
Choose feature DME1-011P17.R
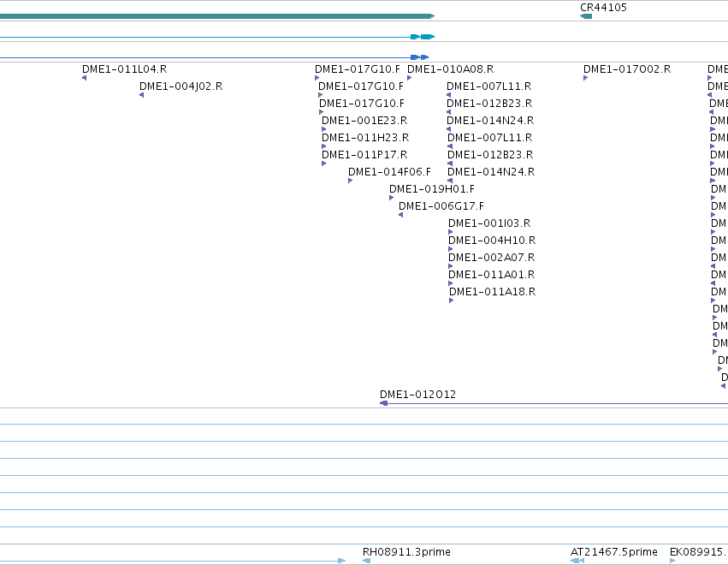tap(364, 155)
